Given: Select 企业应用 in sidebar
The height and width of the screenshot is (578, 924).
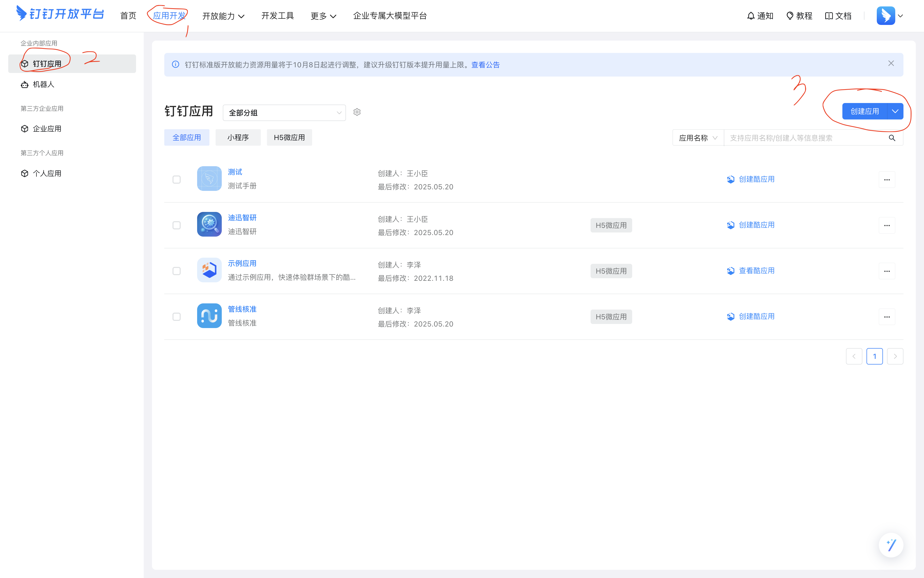Looking at the screenshot, I should pos(72,129).
